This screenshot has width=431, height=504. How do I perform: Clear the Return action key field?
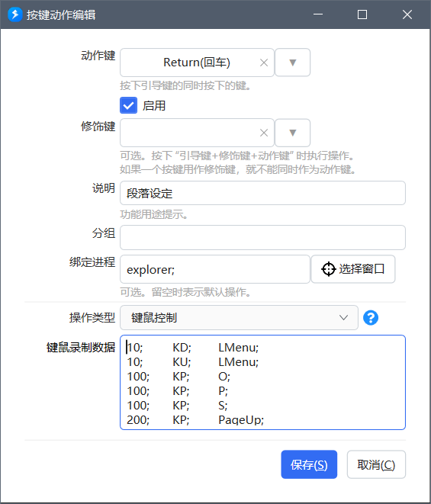coord(264,63)
